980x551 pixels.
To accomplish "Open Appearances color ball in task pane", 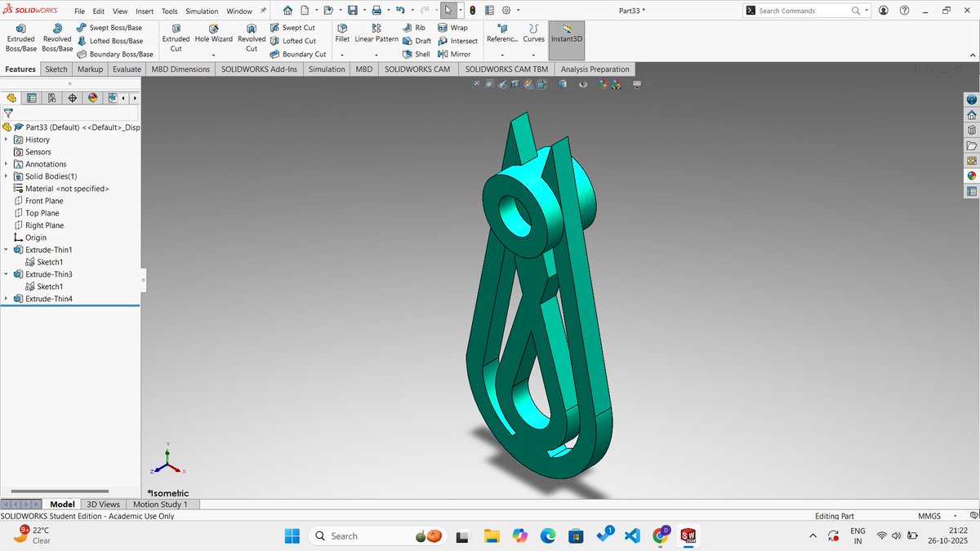I will (971, 176).
